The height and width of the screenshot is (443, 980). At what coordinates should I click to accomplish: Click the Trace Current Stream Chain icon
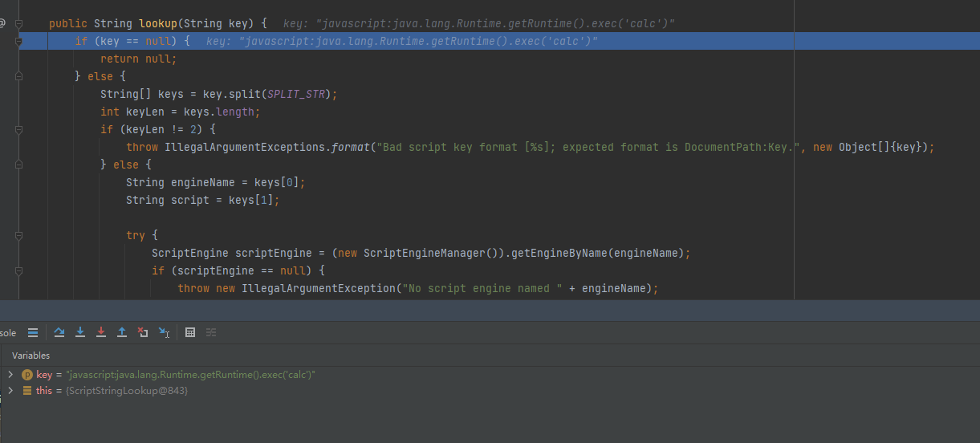pos(211,332)
